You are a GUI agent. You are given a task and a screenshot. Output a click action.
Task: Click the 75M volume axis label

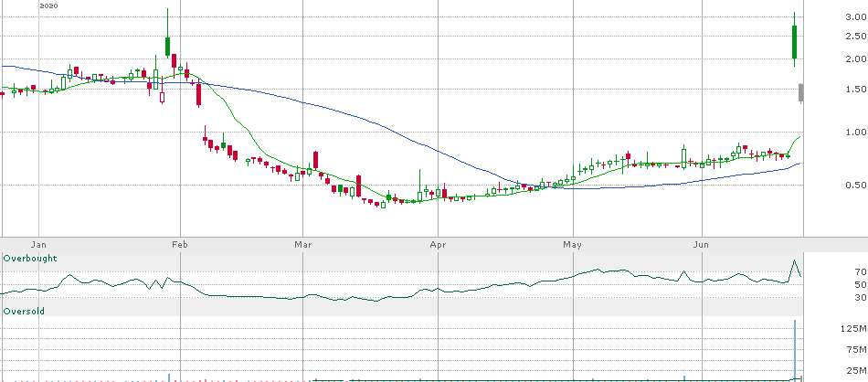[857, 349]
